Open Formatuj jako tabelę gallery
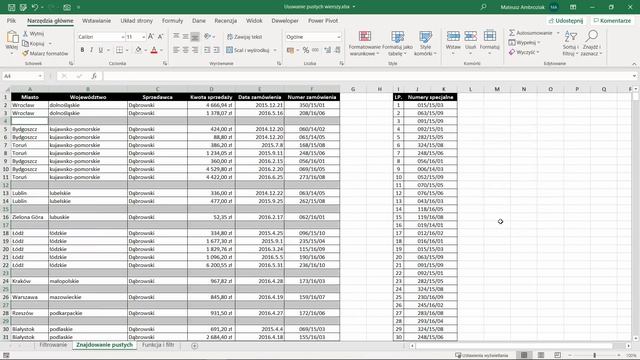 [x=397, y=42]
